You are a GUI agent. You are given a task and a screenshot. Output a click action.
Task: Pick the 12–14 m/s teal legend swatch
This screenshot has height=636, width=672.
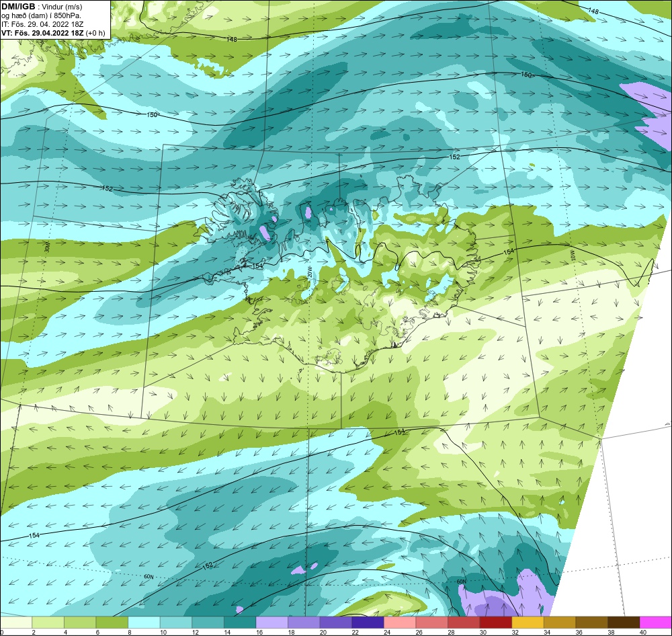tap(208, 623)
